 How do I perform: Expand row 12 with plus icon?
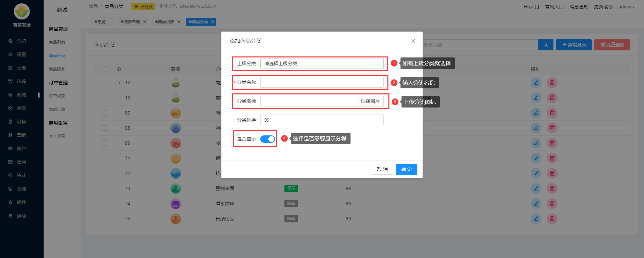tap(119, 83)
